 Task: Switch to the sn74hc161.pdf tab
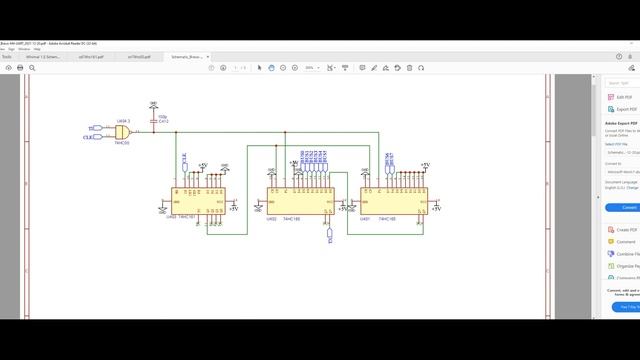coord(91,57)
